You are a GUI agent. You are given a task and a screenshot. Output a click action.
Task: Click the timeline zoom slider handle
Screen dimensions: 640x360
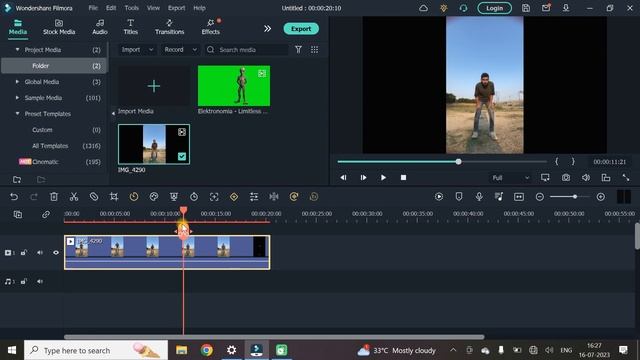(575, 197)
